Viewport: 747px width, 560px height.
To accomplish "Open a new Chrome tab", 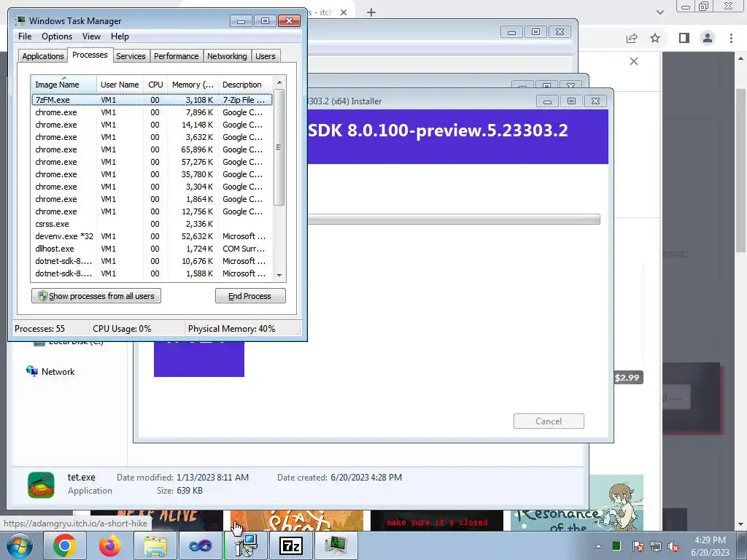I will point(371,12).
